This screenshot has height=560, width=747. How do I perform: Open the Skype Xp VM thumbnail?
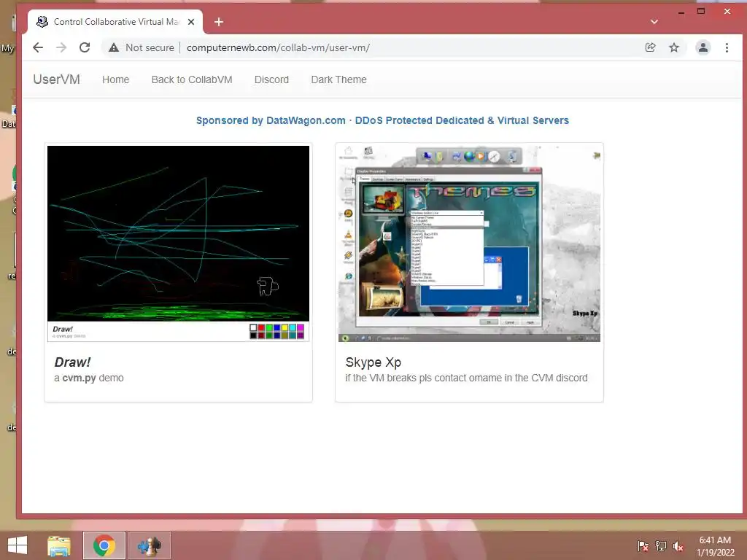[x=469, y=244]
